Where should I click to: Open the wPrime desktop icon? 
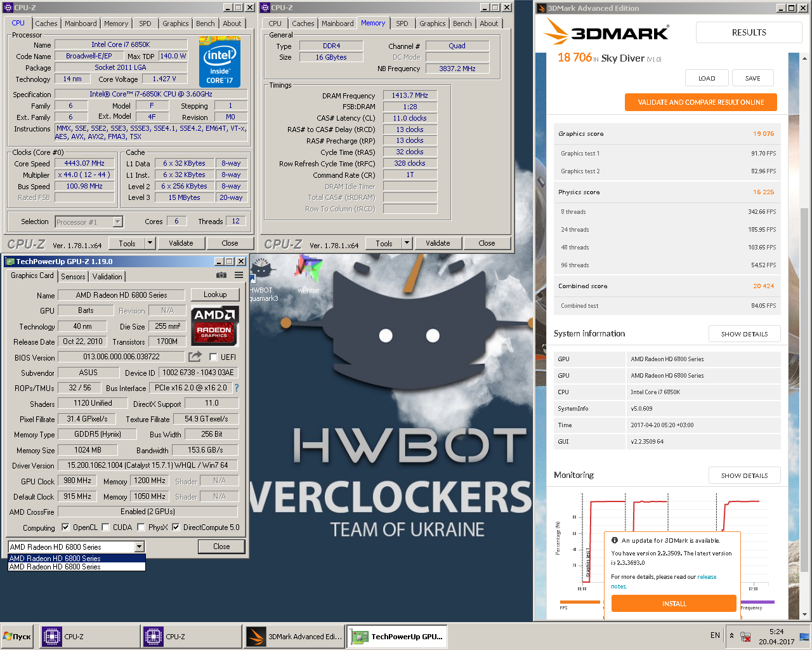[308, 274]
